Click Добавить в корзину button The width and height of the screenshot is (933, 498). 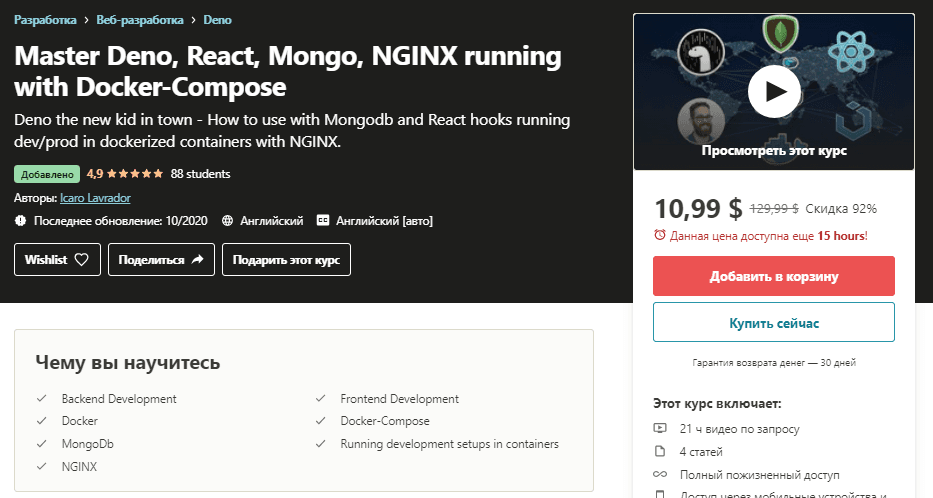click(x=774, y=276)
